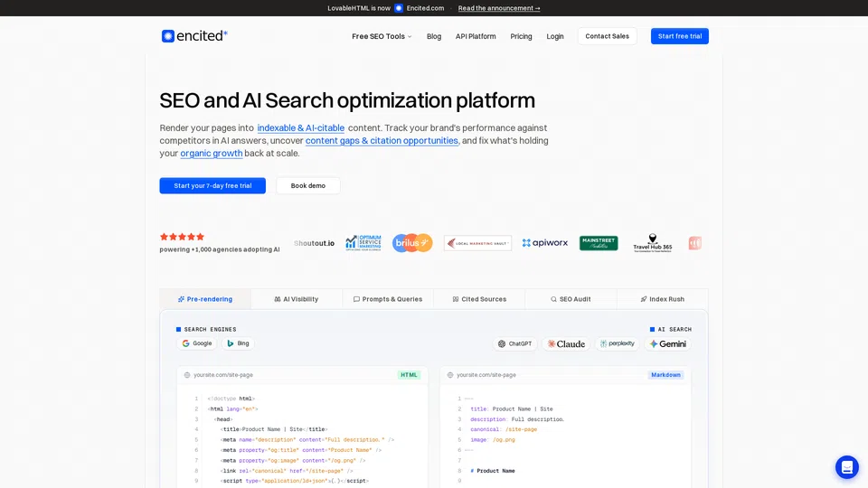
Task: Click the five-star rating icons
Action: pyautogui.click(x=182, y=237)
